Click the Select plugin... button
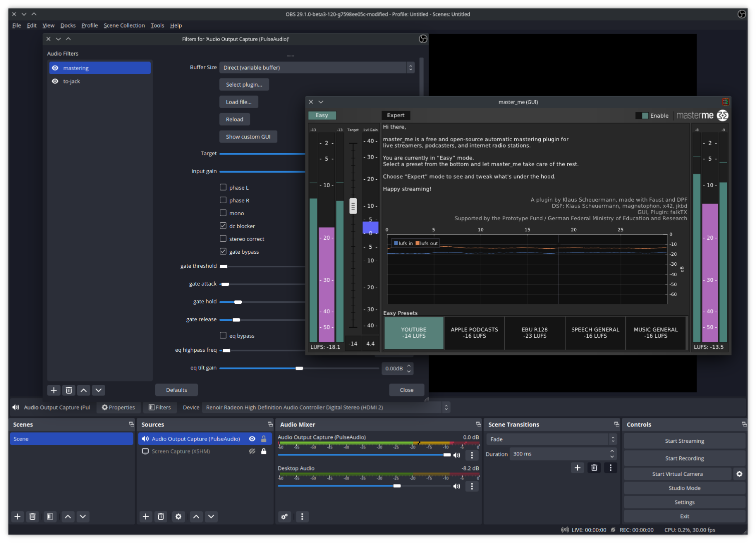This screenshot has height=543, width=756. pyautogui.click(x=244, y=85)
